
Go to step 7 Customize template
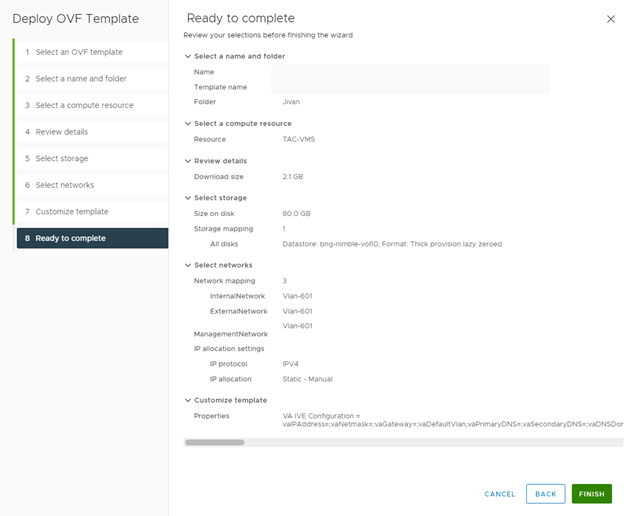tap(92, 212)
